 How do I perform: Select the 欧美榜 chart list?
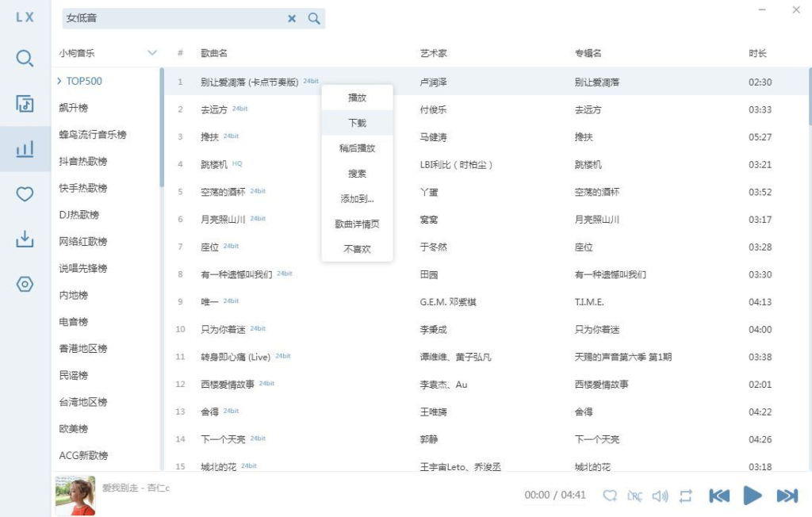pos(74,428)
